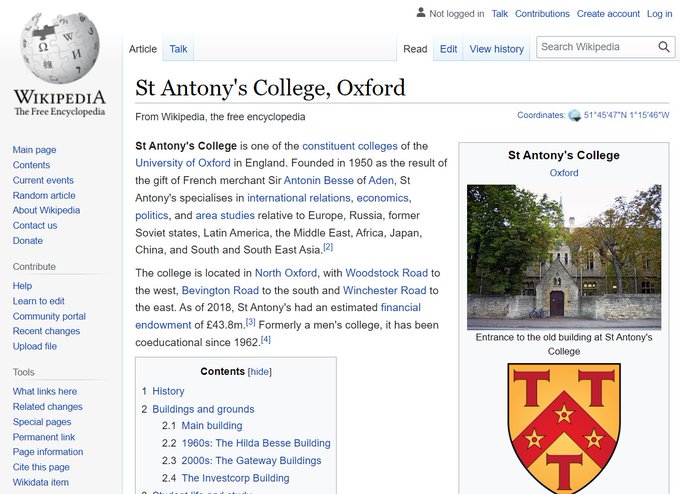The image size is (680, 494).
Task: Go to Main page in sidebar
Action: (34, 150)
